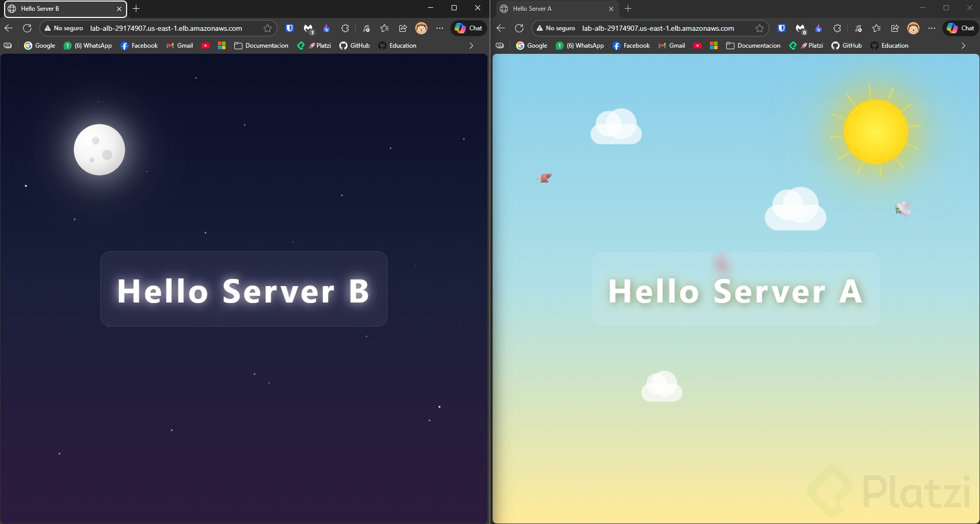980x524 pixels.
Task: Expand the Documentacion bookmarks folder in Server B window
Action: coord(261,46)
